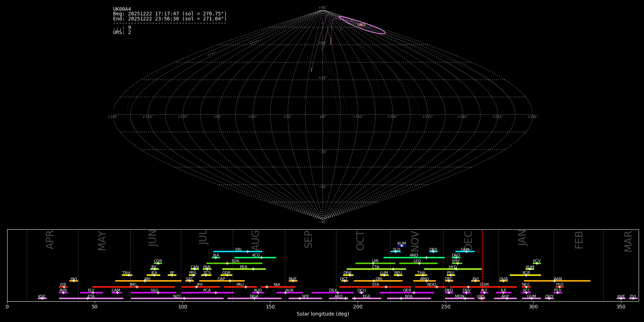Select the HYD shower bar
Screen dimensions: 644x322
[453, 269]
